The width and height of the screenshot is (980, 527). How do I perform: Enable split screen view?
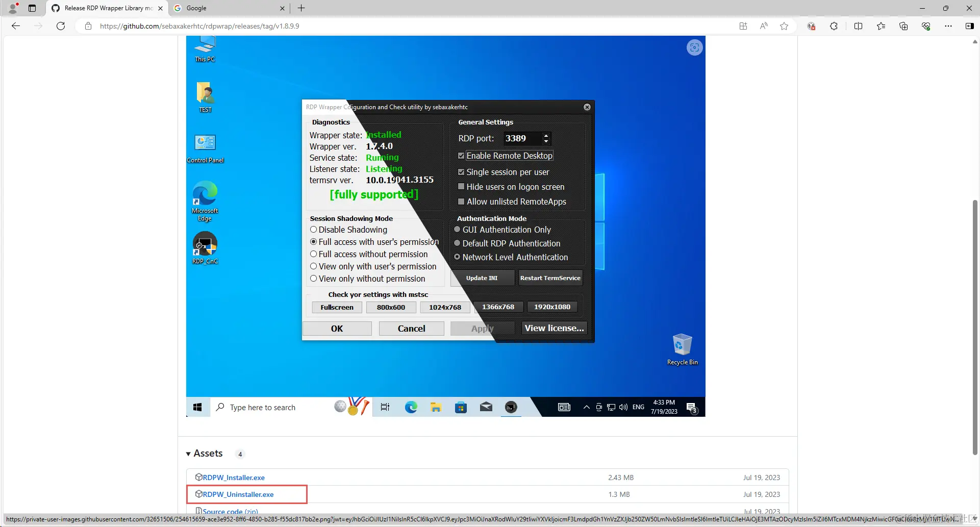point(858,26)
